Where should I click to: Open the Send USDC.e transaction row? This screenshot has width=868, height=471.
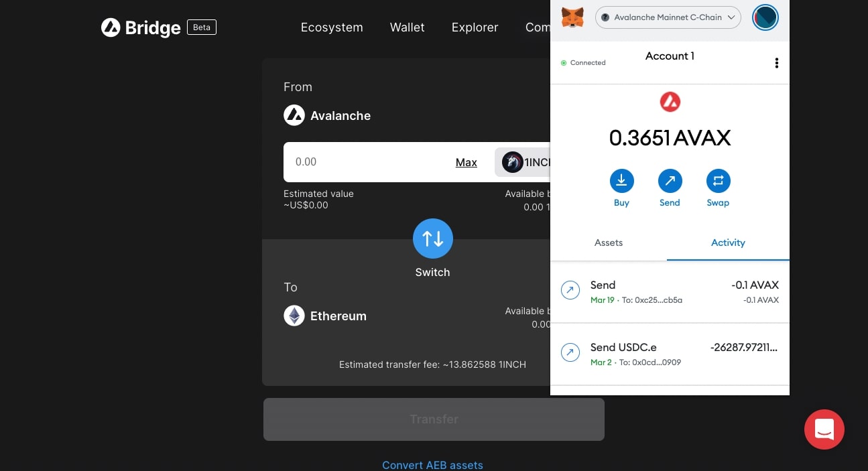coord(670,354)
